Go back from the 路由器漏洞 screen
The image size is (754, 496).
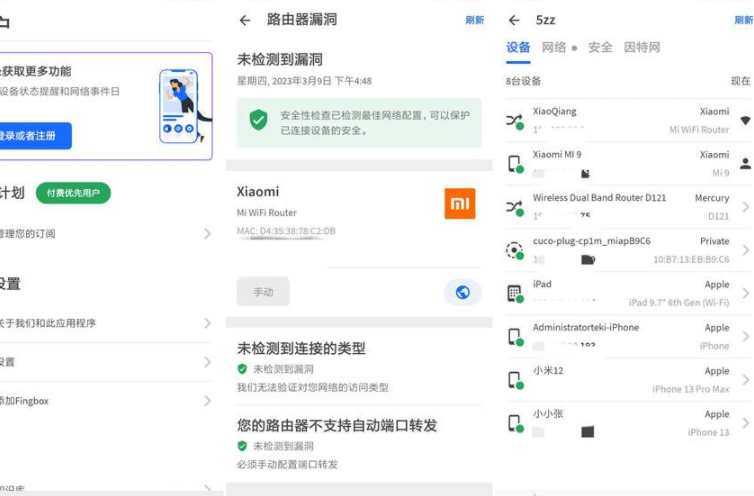pos(245,20)
